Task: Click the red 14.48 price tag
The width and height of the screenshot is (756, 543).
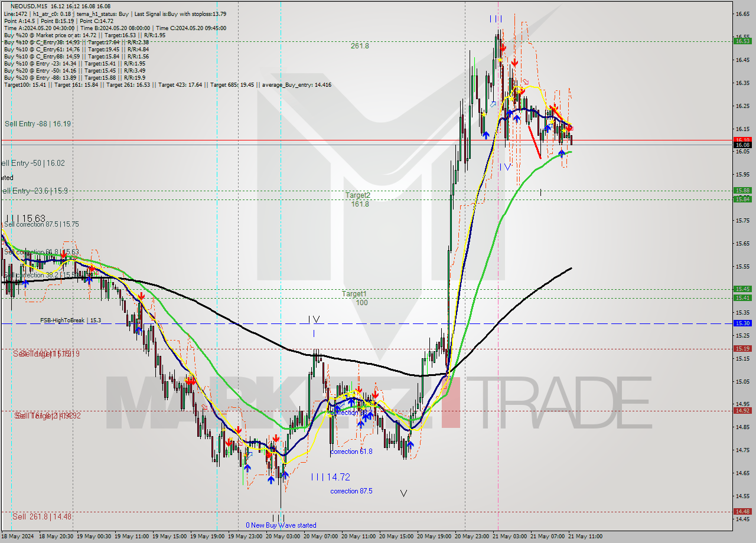Action: (742, 511)
